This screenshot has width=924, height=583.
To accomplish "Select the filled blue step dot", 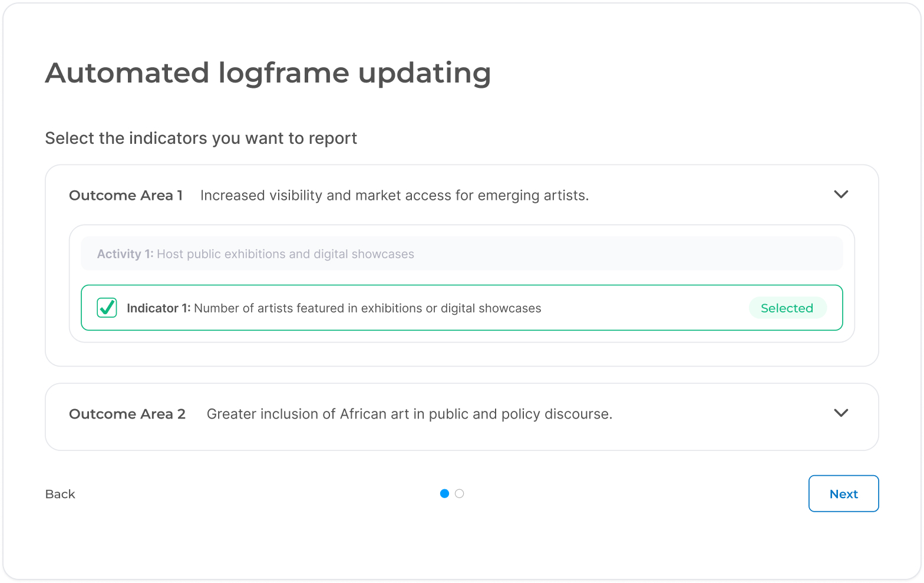I will pos(444,493).
